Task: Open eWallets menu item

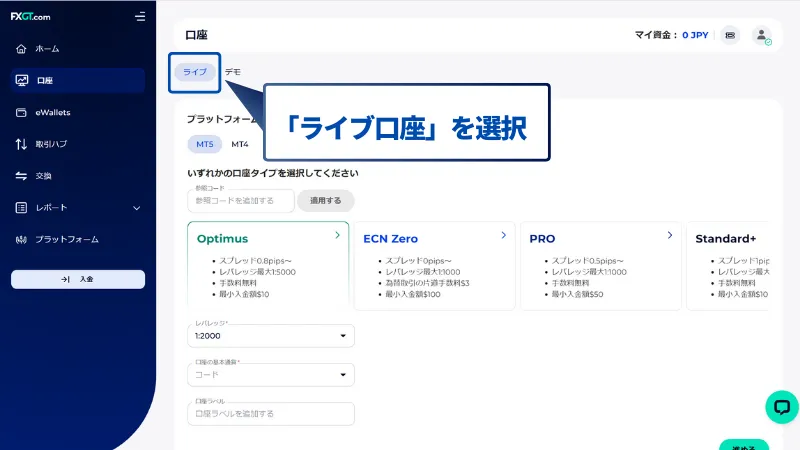Action: pyautogui.click(x=53, y=112)
